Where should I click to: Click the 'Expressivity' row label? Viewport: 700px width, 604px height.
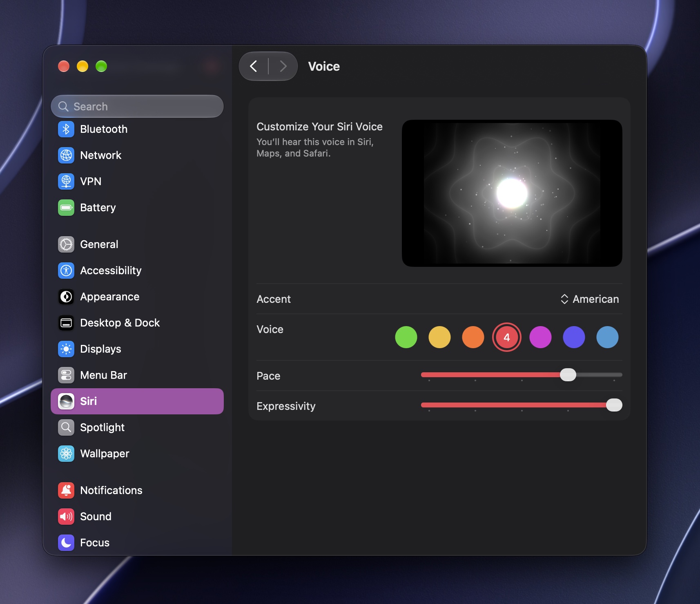[286, 406]
